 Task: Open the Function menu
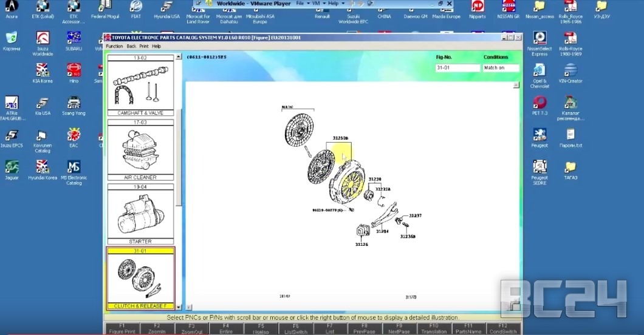coord(114,46)
